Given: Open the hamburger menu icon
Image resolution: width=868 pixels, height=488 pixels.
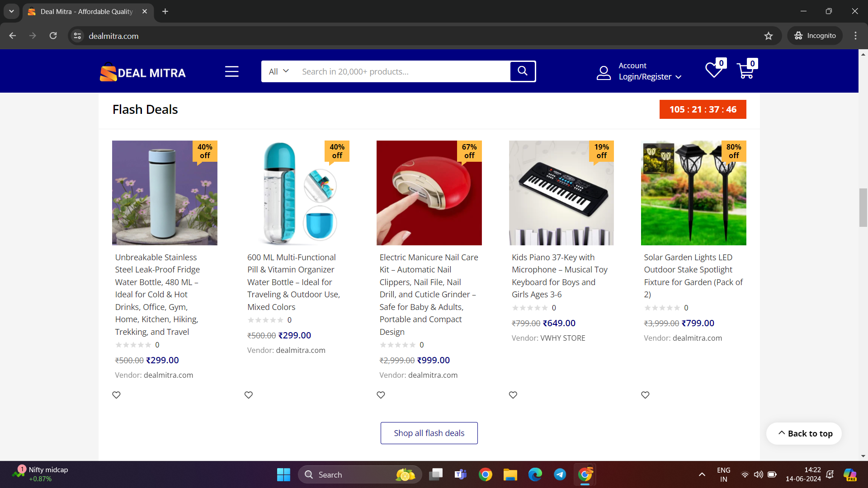Looking at the screenshot, I should pyautogui.click(x=231, y=71).
